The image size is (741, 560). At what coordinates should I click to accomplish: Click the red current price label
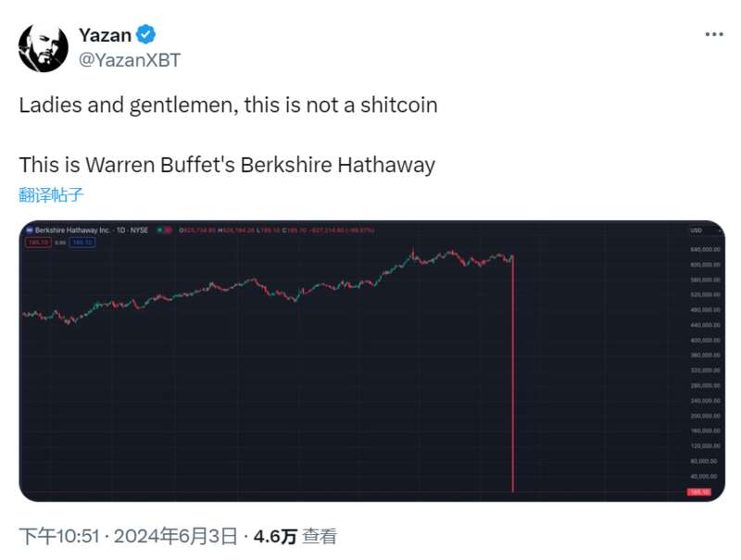coord(699,492)
